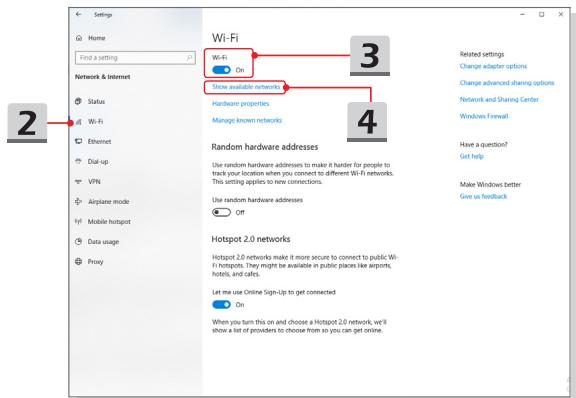Click the Related settings label
The image size is (576, 398).
[482, 54]
